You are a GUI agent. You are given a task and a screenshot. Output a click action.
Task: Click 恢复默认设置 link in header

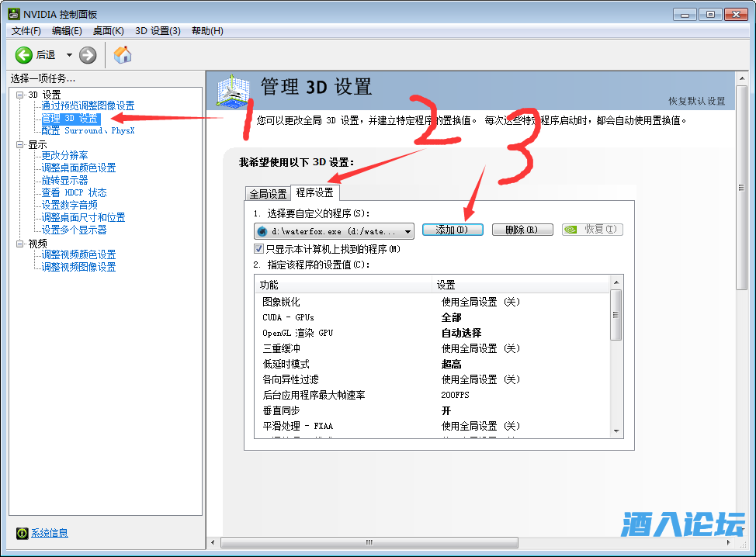(x=697, y=101)
